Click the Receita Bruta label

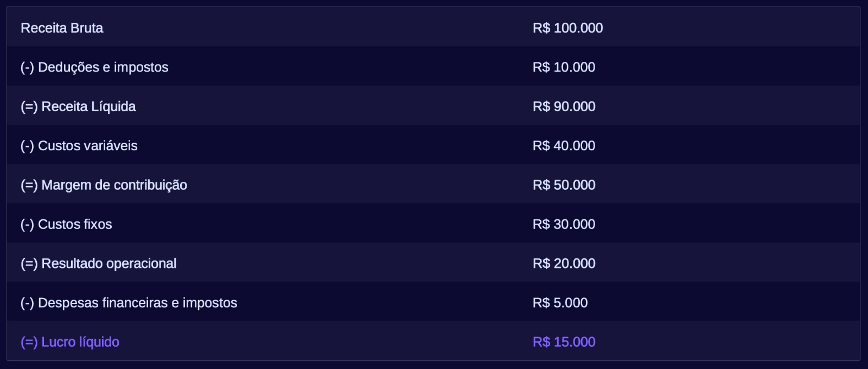tap(62, 28)
